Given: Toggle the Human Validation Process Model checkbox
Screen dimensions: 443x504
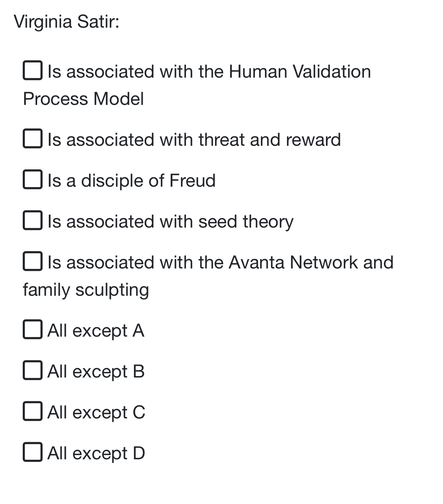Looking at the screenshot, I should tap(33, 70).
